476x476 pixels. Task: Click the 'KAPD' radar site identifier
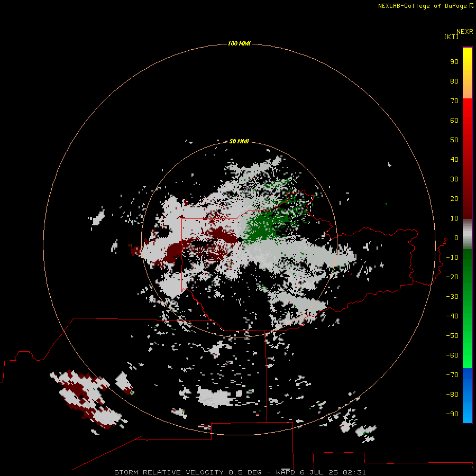(286, 472)
